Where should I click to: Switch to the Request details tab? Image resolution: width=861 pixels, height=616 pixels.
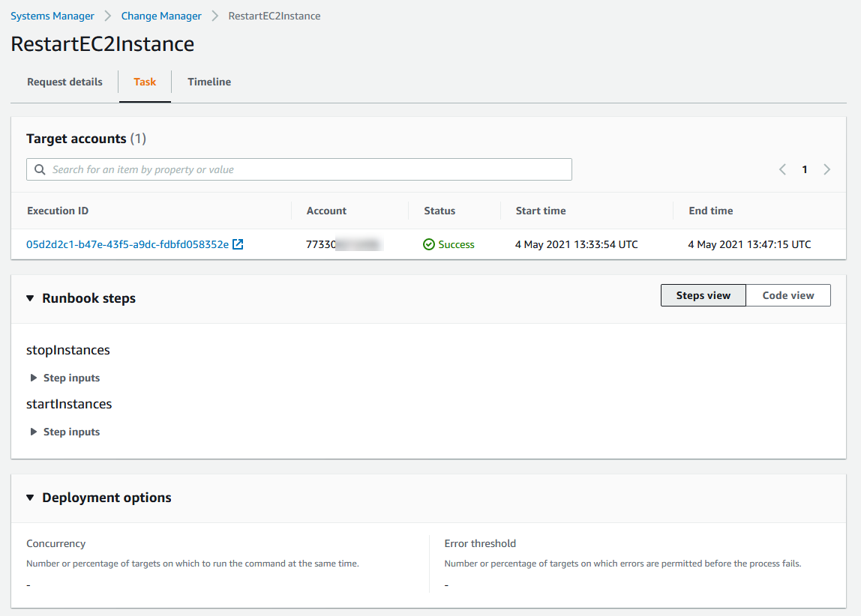pos(64,82)
